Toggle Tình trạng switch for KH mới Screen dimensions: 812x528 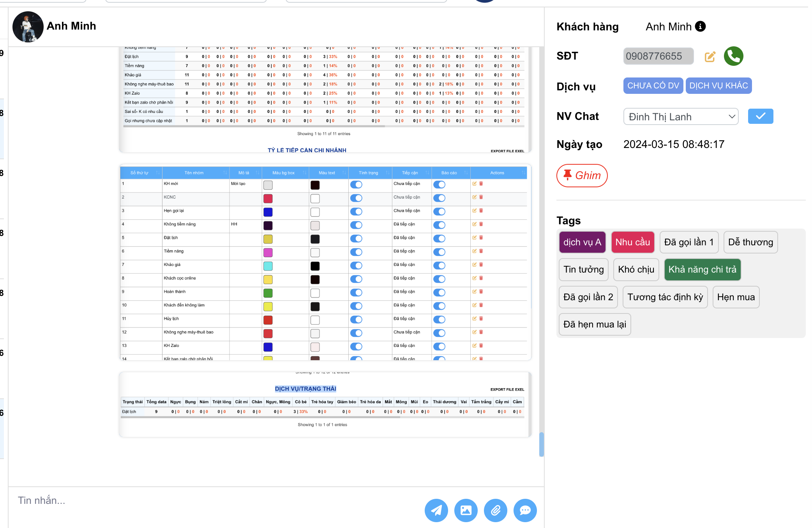tap(356, 185)
